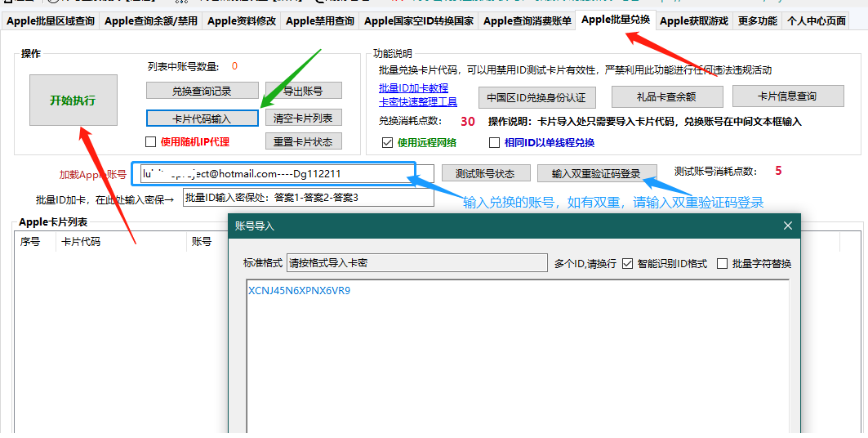Click 礼品卡查余额 button
This screenshot has width=868, height=438.
[x=666, y=97]
